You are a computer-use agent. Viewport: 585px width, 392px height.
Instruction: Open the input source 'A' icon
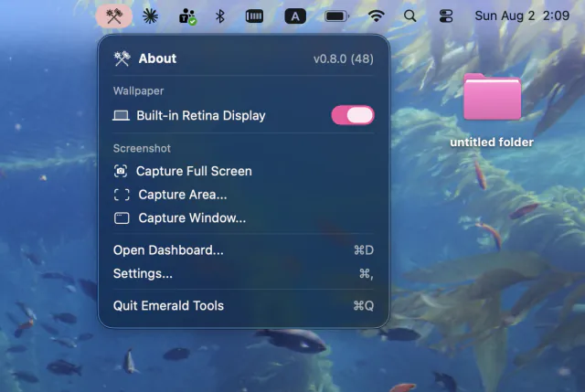tap(295, 16)
